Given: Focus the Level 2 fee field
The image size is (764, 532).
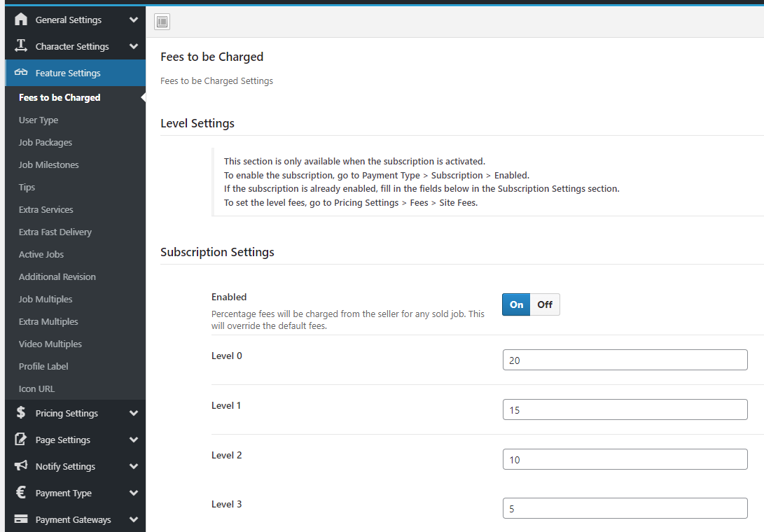Looking at the screenshot, I should (x=625, y=459).
